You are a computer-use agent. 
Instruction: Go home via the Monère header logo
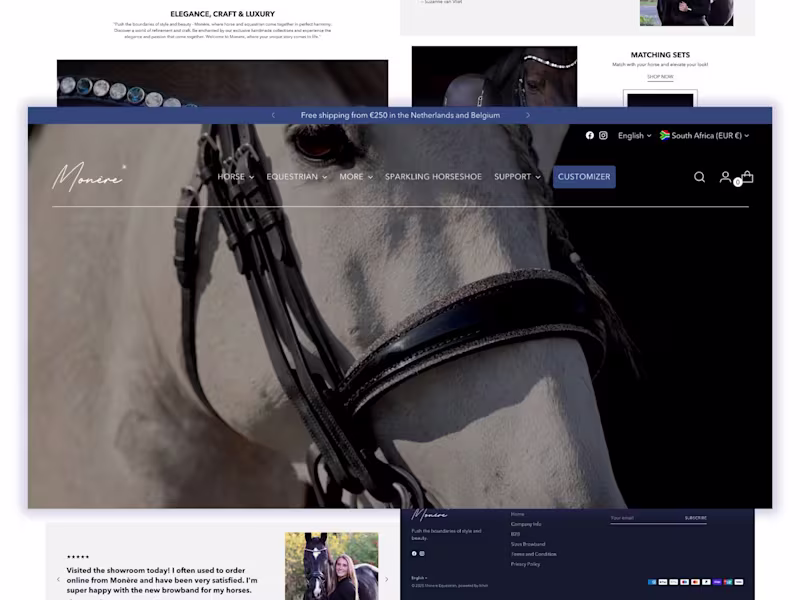(89, 177)
